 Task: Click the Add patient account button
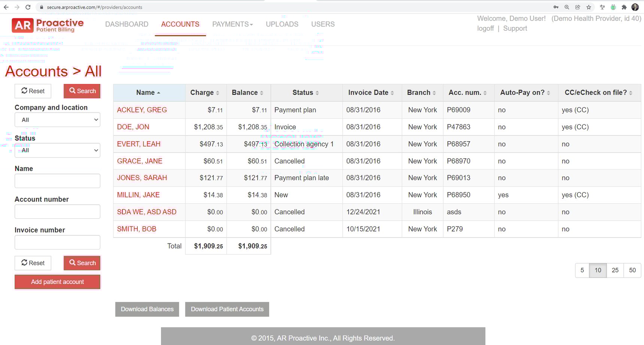[57, 282]
